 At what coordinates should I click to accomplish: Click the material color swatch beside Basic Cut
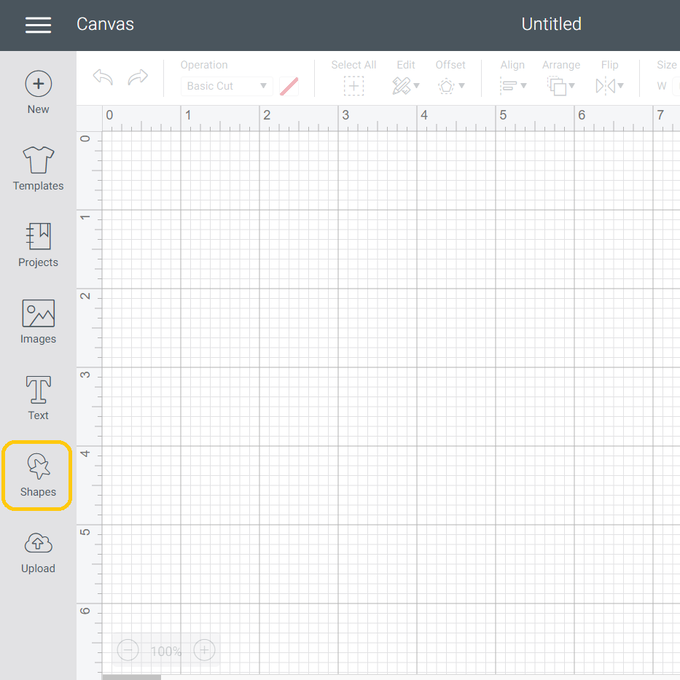pyautogui.click(x=289, y=86)
